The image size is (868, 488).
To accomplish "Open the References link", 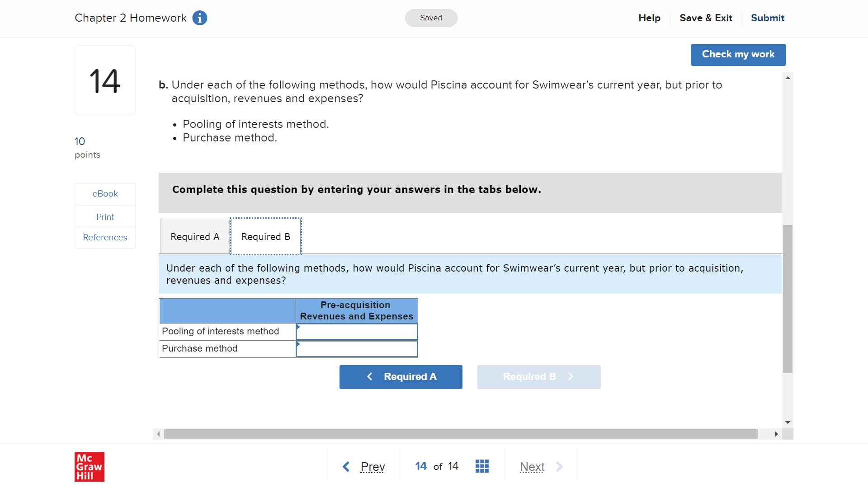I will (105, 238).
